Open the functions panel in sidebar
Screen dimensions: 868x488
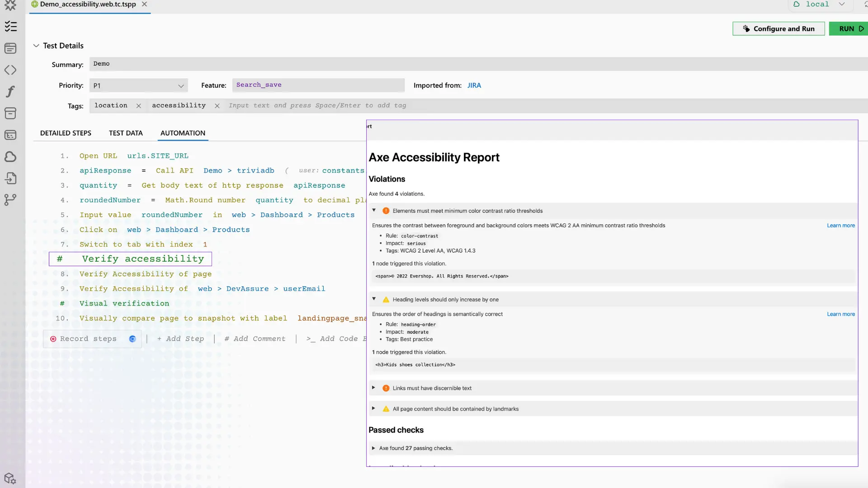click(11, 91)
